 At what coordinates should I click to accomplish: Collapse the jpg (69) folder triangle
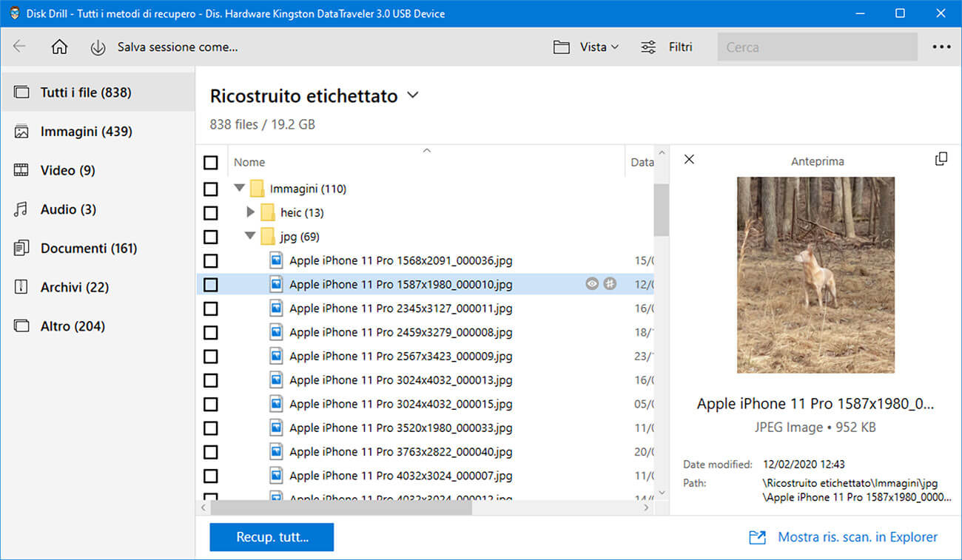250,237
